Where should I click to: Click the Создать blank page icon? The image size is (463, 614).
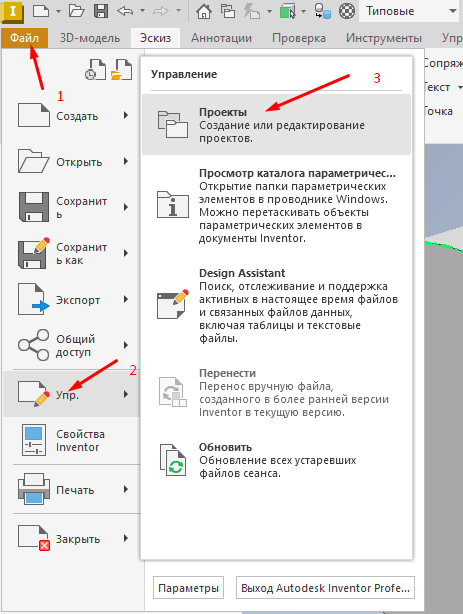click(34, 115)
